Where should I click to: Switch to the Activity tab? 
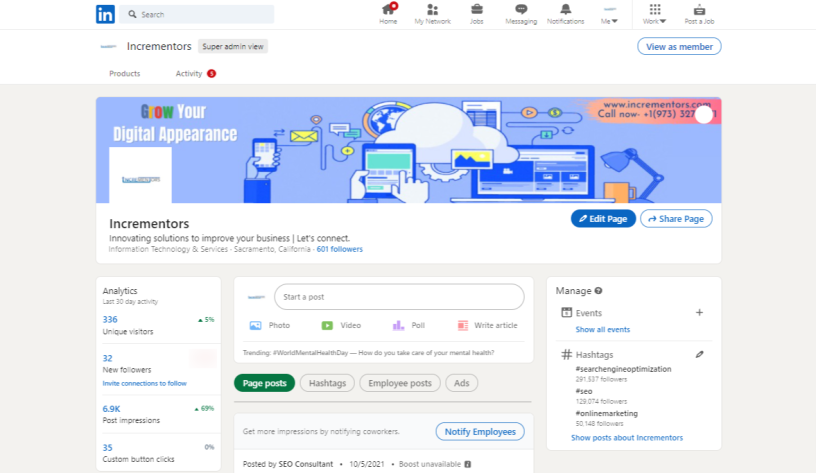tap(189, 73)
